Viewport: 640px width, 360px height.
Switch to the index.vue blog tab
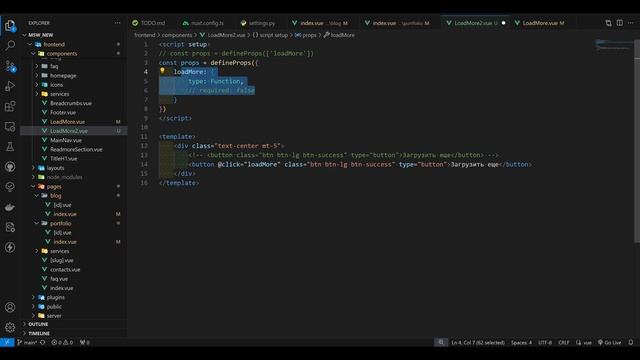(x=320, y=23)
